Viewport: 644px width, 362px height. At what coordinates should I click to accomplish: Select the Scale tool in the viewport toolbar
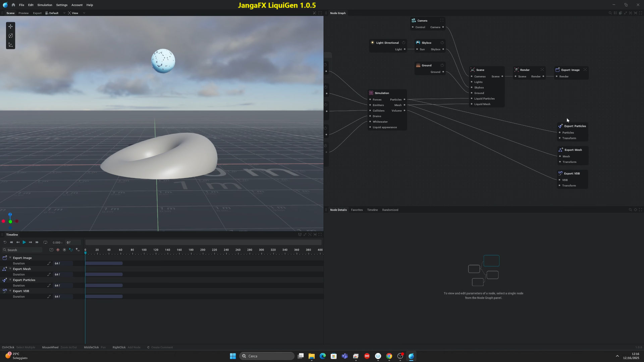10,45
